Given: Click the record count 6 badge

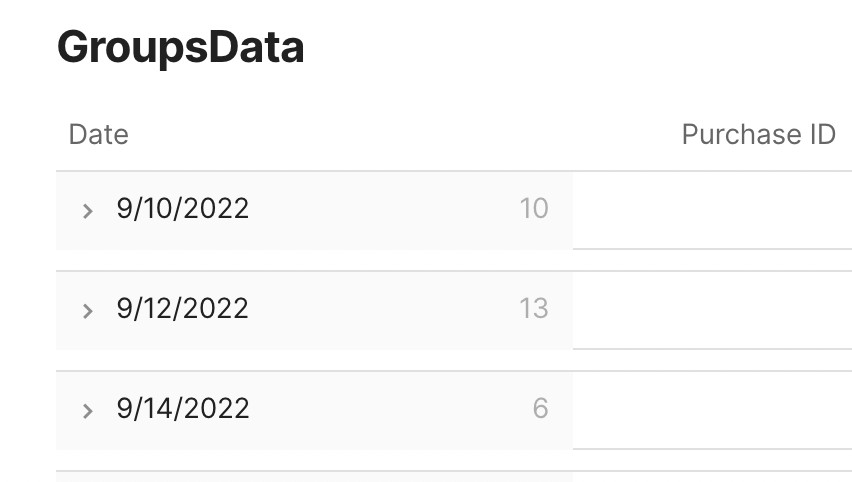Looking at the screenshot, I should pyautogui.click(x=540, y=409).
